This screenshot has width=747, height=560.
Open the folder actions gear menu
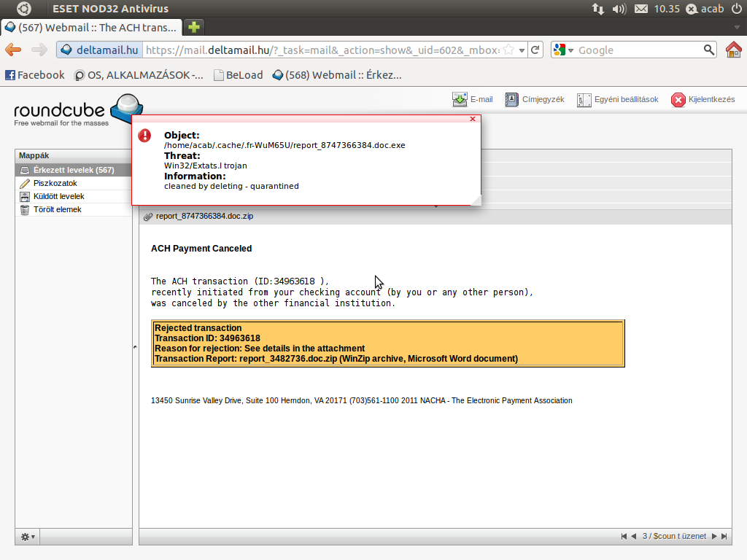pos(28,537)
